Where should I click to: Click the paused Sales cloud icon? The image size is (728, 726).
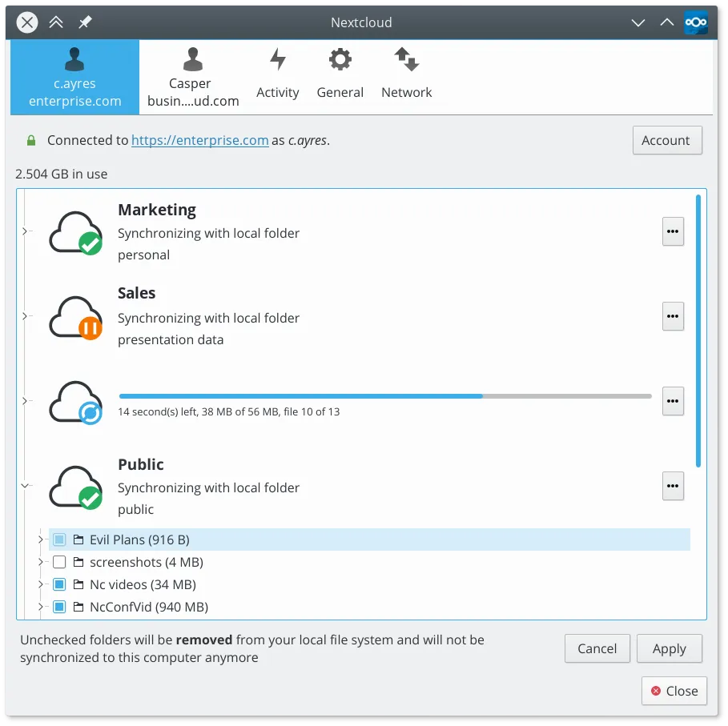75,316
